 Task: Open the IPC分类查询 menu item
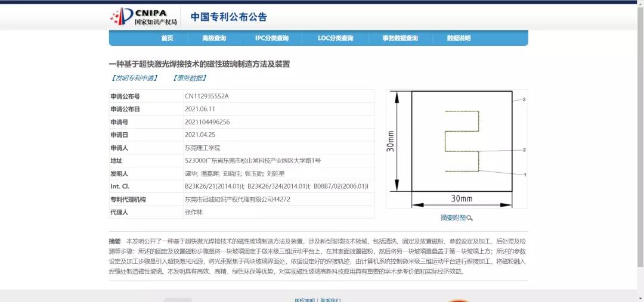click(272, 38)
